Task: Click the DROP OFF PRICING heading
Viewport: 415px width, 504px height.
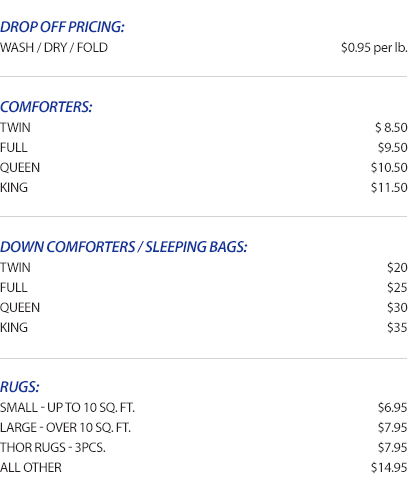Action: coord(62,27)
